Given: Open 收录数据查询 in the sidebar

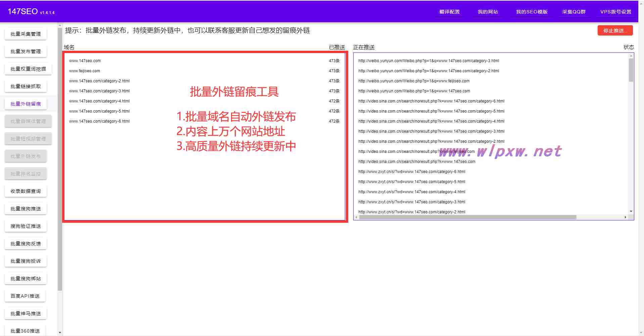Looking at the screenshot, I should click(x=26, y=191).
